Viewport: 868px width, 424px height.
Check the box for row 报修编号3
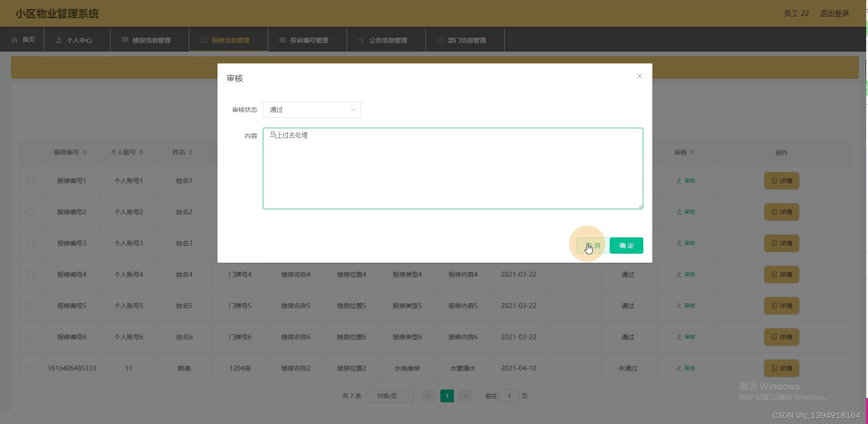[x=31, y=243]
